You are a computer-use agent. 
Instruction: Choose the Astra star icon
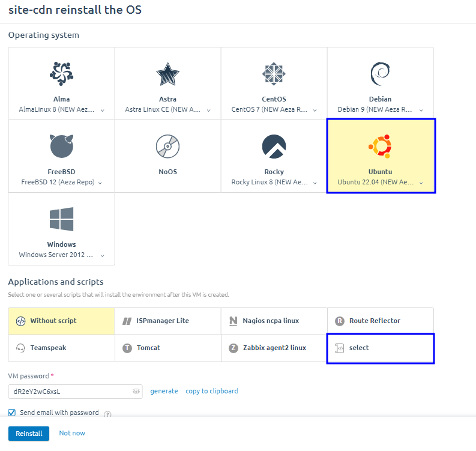[x=167, y=74]
